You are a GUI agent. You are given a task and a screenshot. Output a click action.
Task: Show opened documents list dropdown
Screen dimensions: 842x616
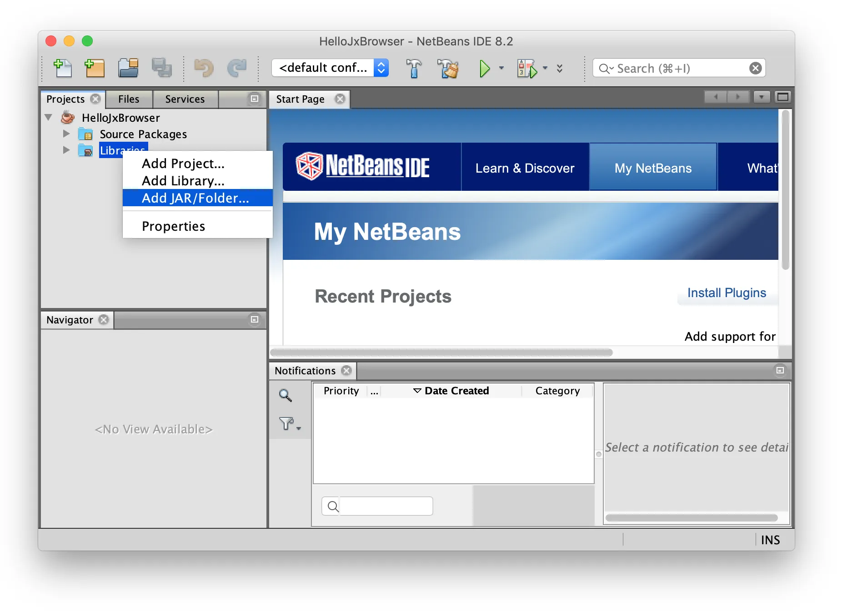762,97
